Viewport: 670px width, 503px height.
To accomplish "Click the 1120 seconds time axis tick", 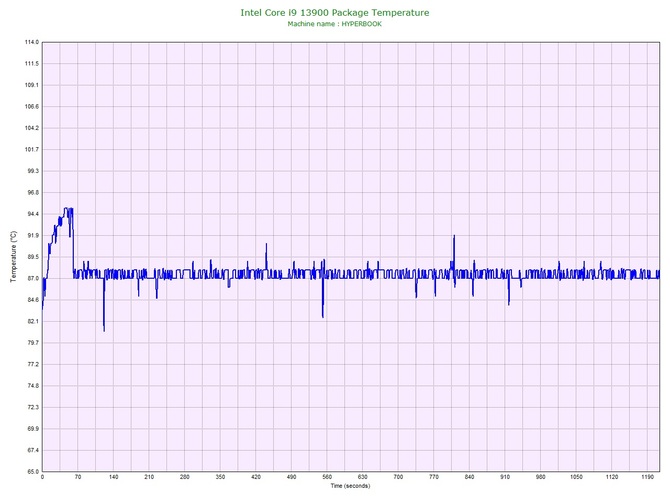I will click(x=612, y=477).
